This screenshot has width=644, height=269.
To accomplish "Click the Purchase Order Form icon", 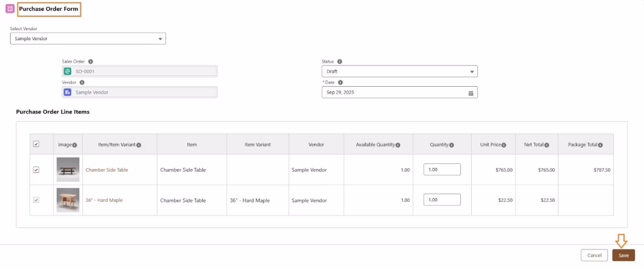I will coord(9,9).
